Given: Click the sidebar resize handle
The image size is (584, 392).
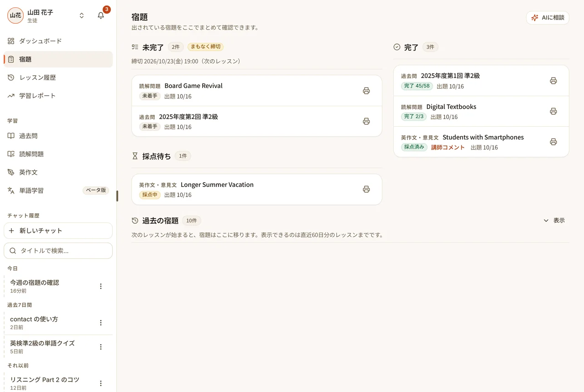Looking at the screenshot, I should (x=117, y=196).
